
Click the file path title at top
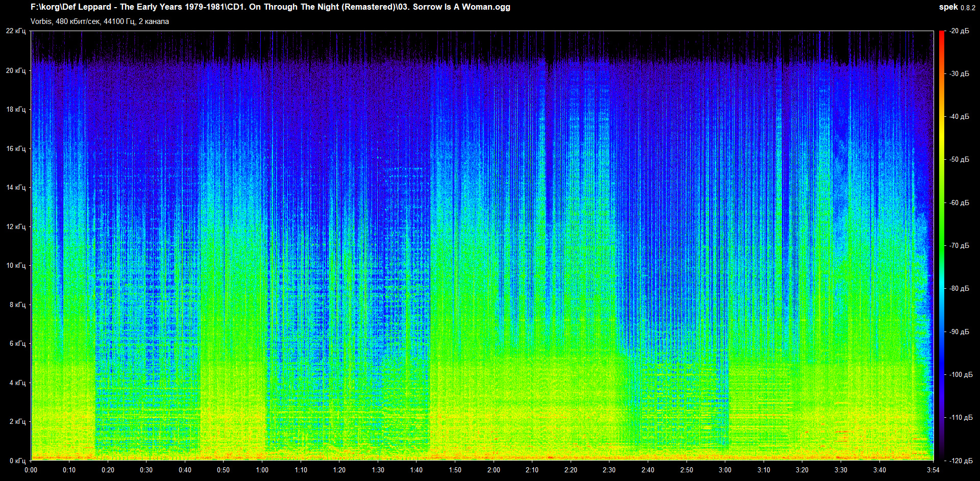[270, 7]
